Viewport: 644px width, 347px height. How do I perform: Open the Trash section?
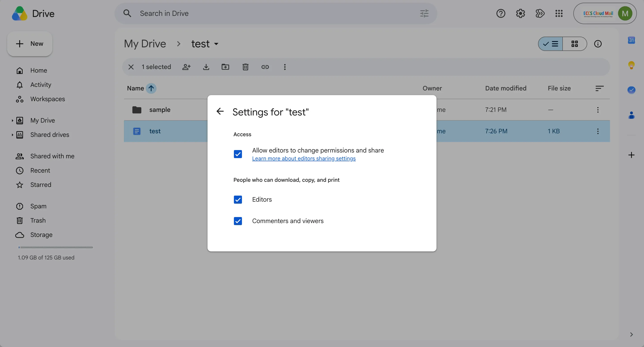coord(38,220)
